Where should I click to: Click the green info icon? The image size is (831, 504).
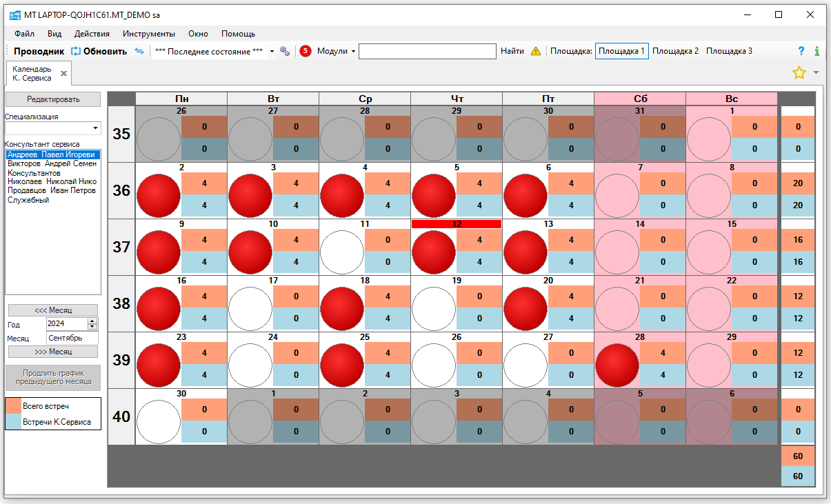click(817, 51)
